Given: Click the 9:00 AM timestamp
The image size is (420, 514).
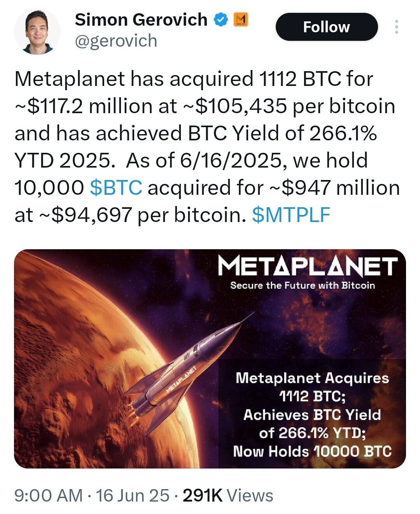Looking at the screenshot, I should tap(49, 496).
